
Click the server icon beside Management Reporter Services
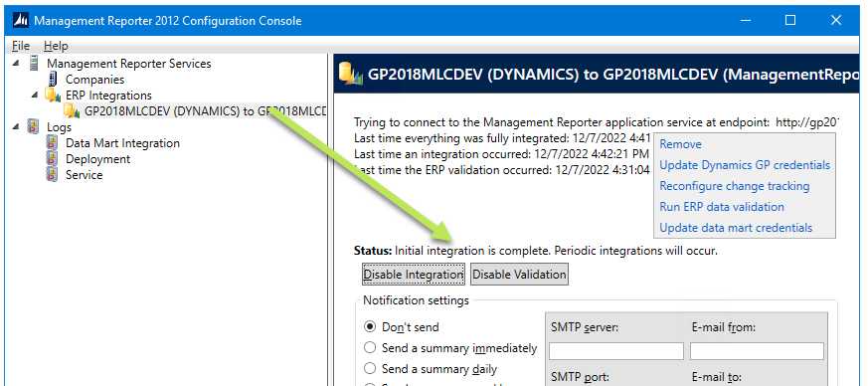[x=35, y=63]
